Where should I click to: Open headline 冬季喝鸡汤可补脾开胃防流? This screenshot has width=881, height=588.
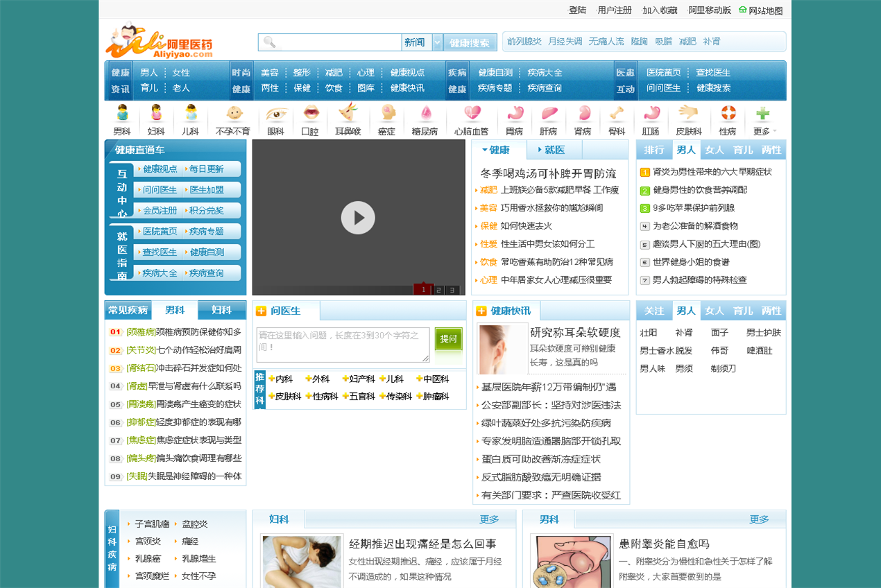click(549, 173)
